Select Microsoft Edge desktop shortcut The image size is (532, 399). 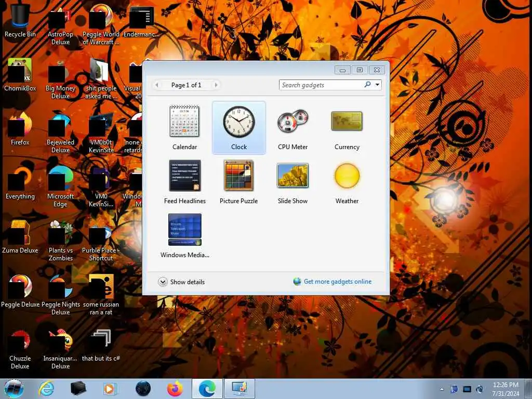coord(60,187)
